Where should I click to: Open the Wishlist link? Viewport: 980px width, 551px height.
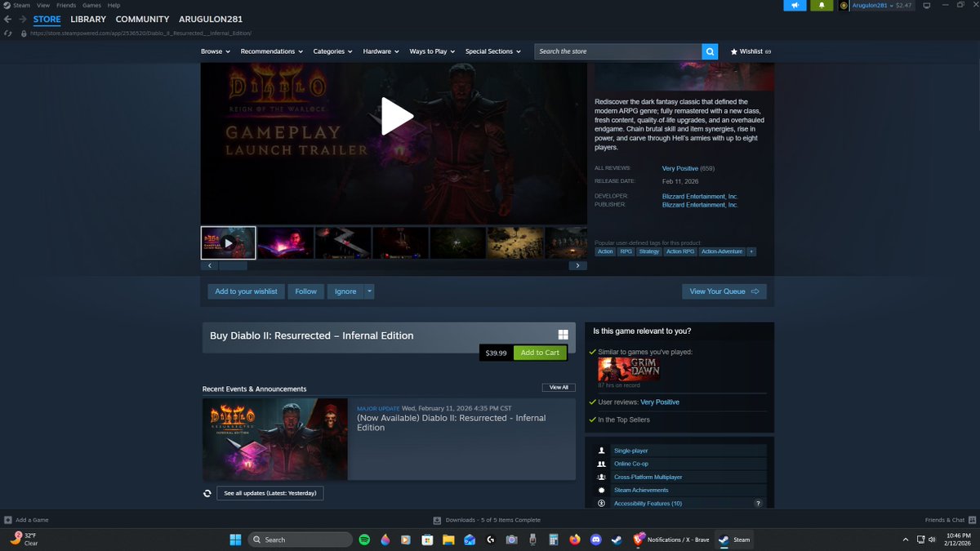(x=751, y=51)
